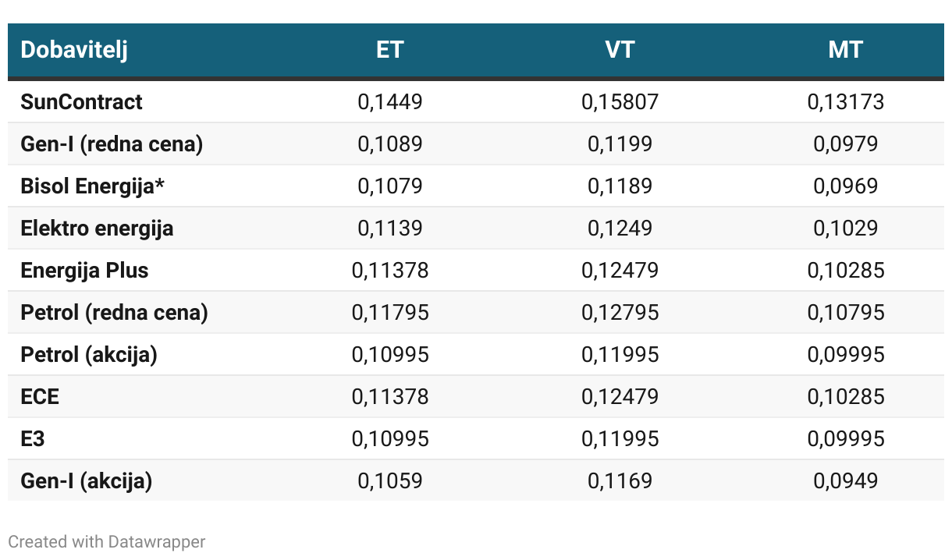The height and width of the screenshot is (560, 952).
Task: Click Gen-I (akcija) MT value 0,0949
Action: tap(845, 481)
